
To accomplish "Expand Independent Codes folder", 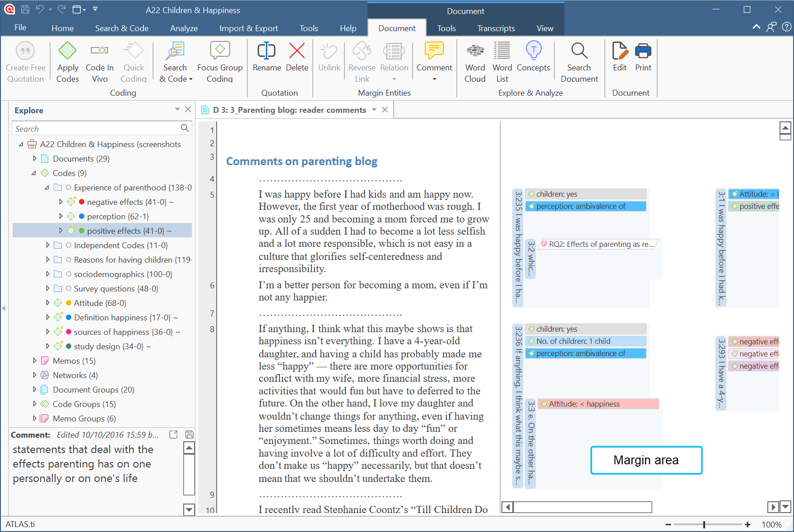I will point(48,245).
